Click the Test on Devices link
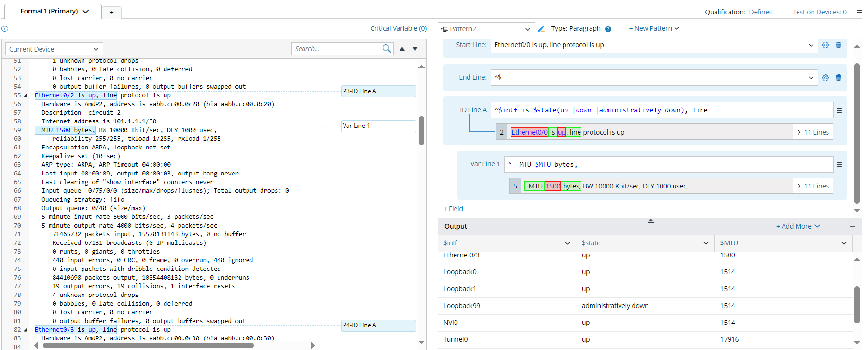This screenshot has width=868, height=350. pyautogui.click(x=819, y=12)
